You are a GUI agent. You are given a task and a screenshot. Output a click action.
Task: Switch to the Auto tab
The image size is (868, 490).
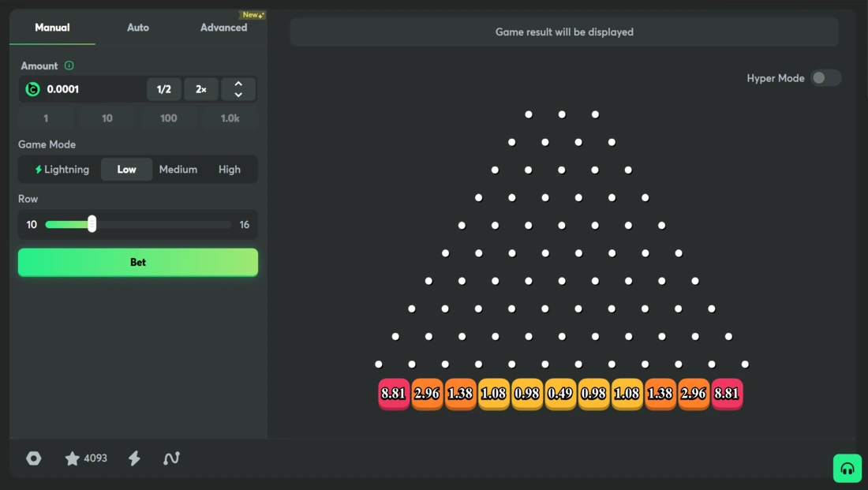click(138, 28)
